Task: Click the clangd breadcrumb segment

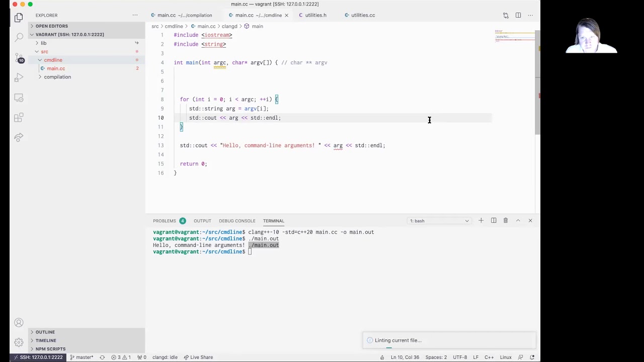Action: coord(229,26)
